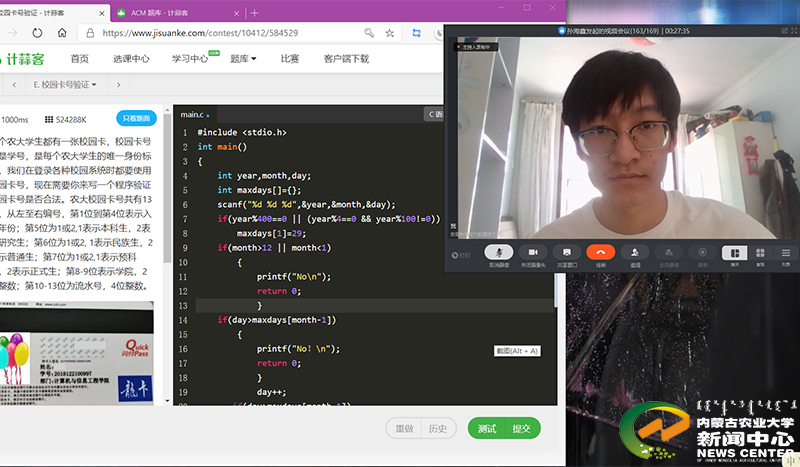Viewport: 800px width, 467px height.
Task: Click the 1000ms time limit text
Action: point(15,119)
